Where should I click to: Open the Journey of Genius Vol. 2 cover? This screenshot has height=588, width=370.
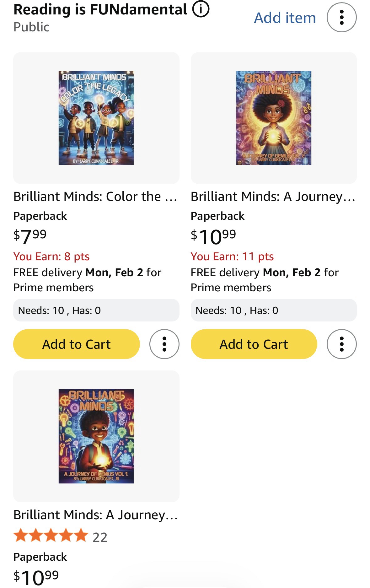(x=273, y=118)
